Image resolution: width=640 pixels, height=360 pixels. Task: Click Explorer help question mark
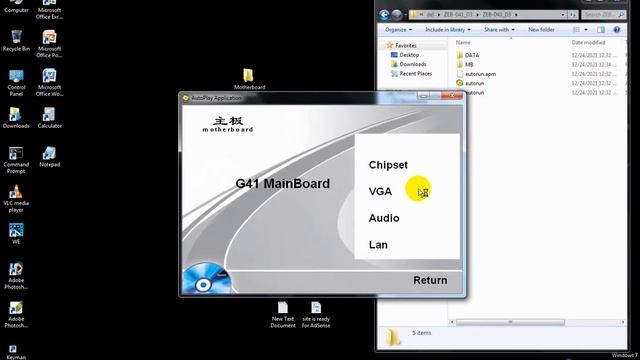click(x=617, y=30)
